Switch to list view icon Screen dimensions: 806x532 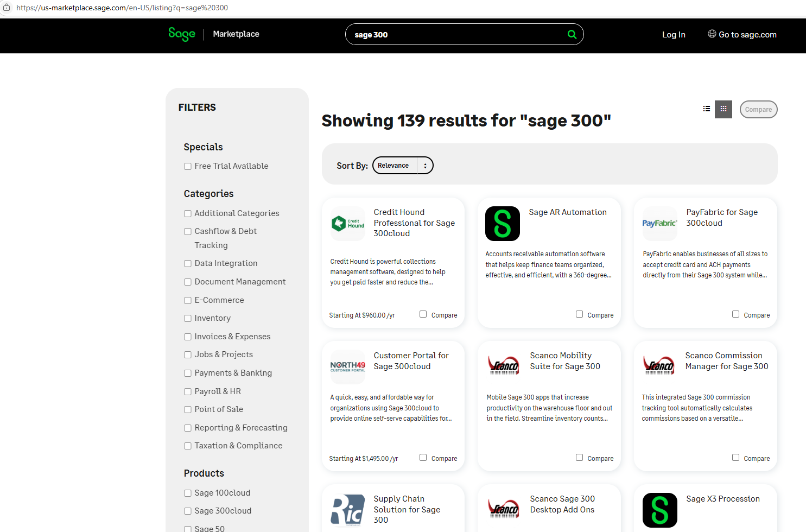coord(706,109)
